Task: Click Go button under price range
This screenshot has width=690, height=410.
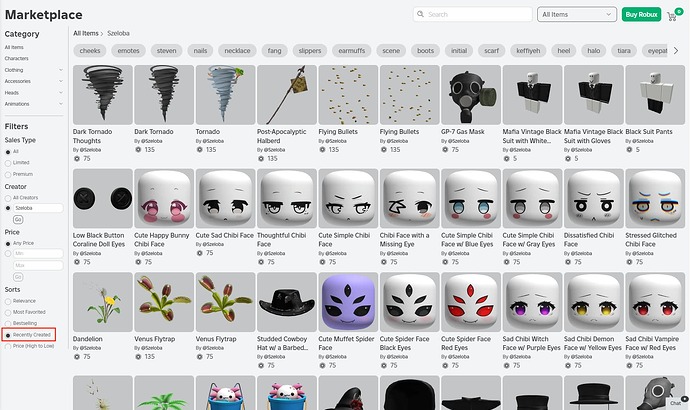Action: tap(18, 277)
